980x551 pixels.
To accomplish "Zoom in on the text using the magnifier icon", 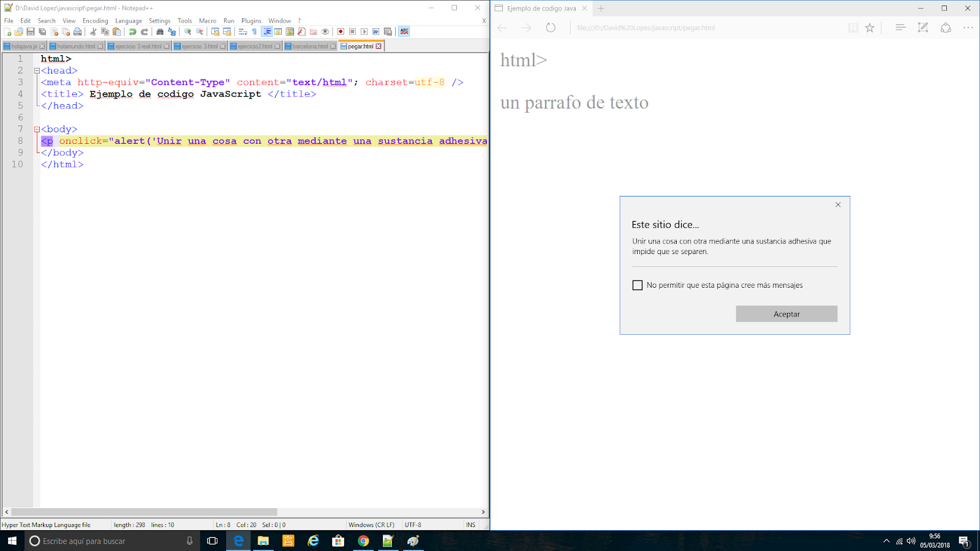I will click(x=186, y=31).
